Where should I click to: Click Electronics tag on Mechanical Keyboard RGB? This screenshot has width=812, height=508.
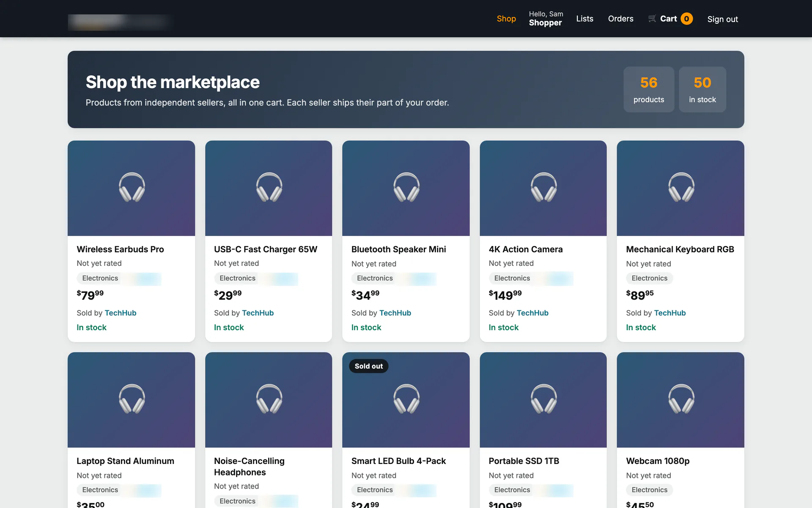click(650, 278)
